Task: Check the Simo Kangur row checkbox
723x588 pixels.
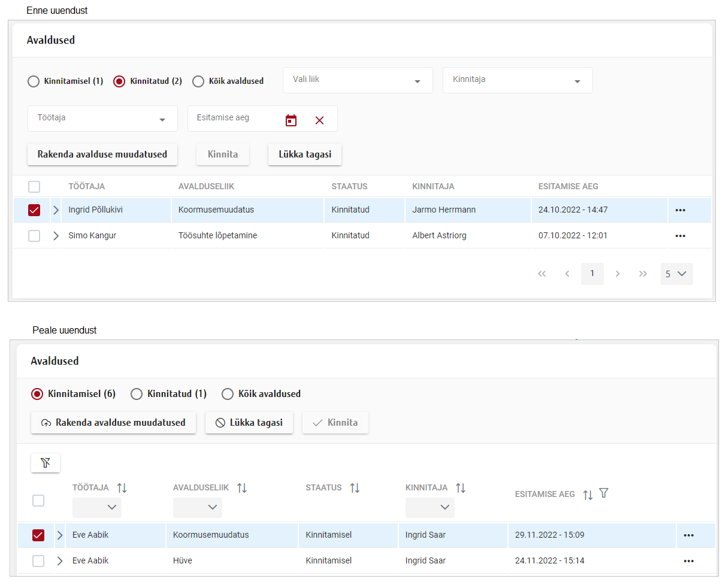Action: coord(34,236)
